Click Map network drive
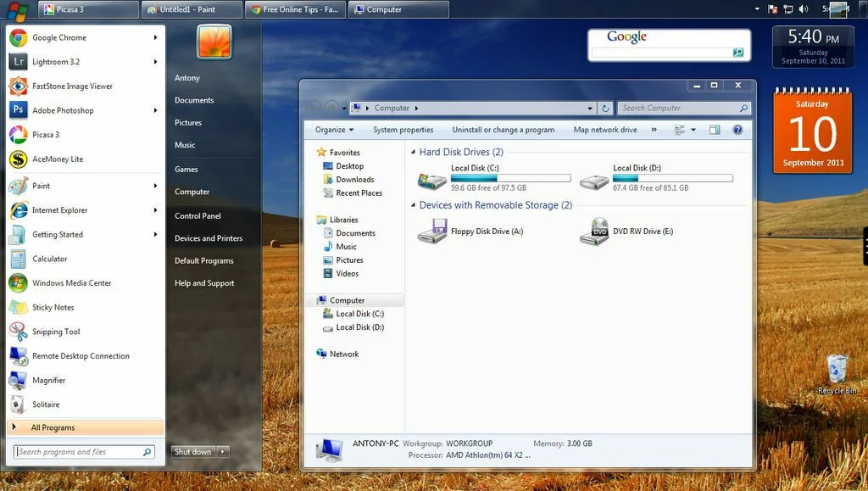Viewport: 868px width, 491px height. pos(605,130)
